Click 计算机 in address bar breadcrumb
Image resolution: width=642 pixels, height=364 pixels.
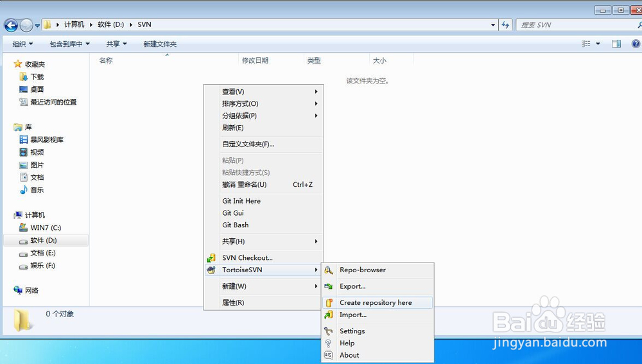click(x=74, y=24)
